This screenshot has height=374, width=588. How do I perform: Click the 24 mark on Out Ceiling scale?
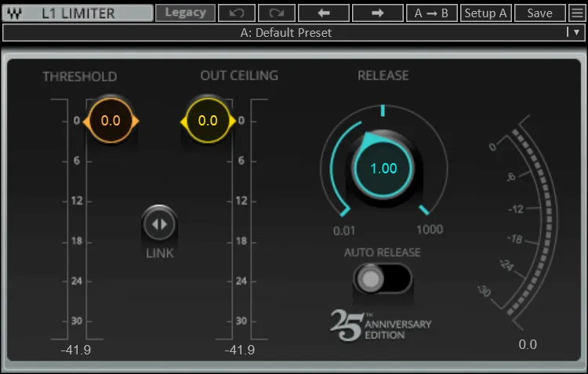[x=241, y=281]
